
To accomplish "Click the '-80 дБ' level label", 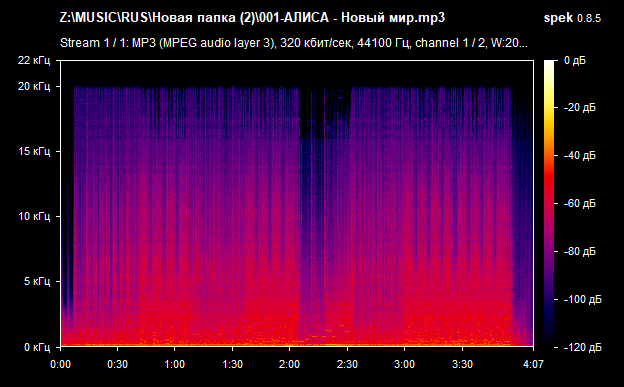I will (580, 251).
